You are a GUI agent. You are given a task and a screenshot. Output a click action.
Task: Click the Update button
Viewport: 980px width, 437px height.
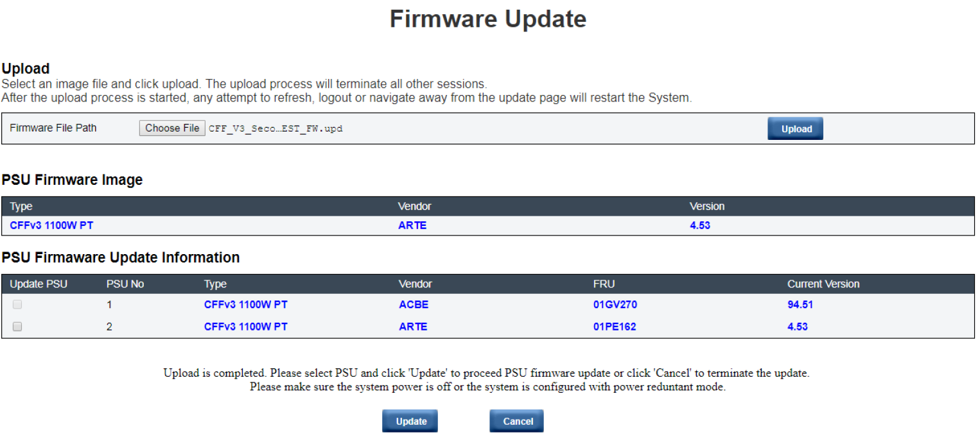tap(411, 421)
